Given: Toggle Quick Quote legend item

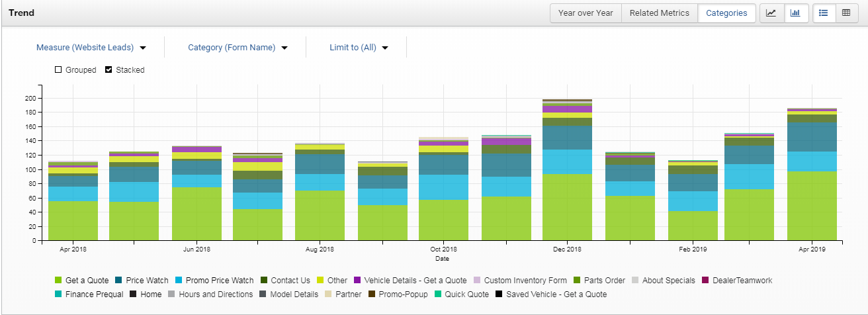Looking at the screenshot, I should 462,294.
